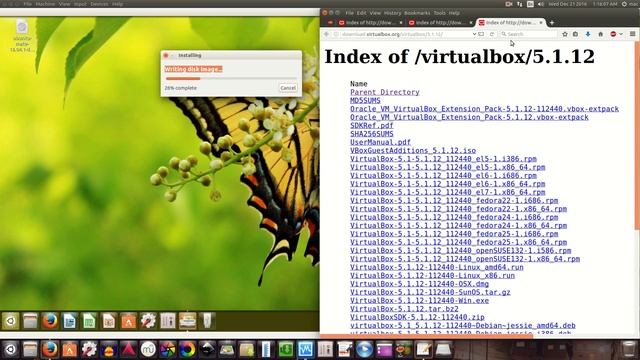Screen dimensions: 640x360
Task: Open the Trash in the VM dock
Action: [207, 321]
